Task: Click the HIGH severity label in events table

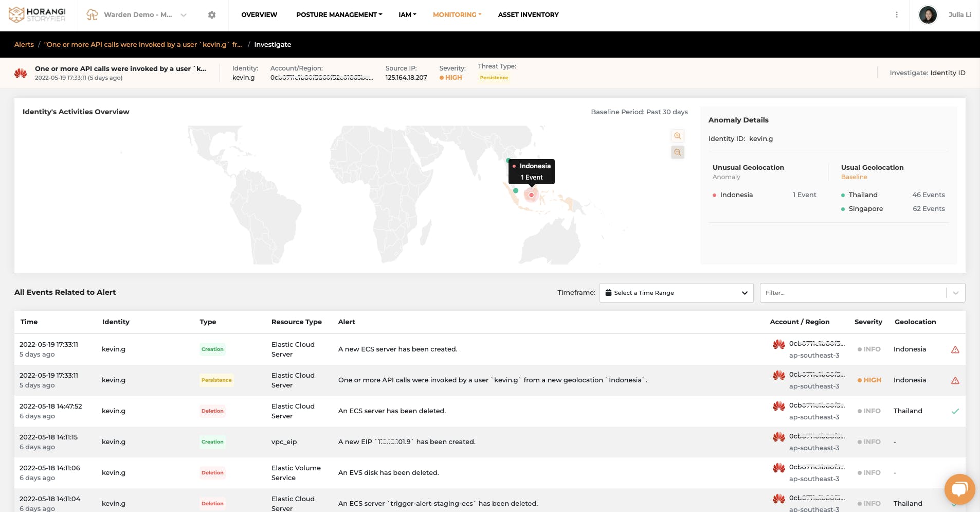Action: click(x=869, y=380)
